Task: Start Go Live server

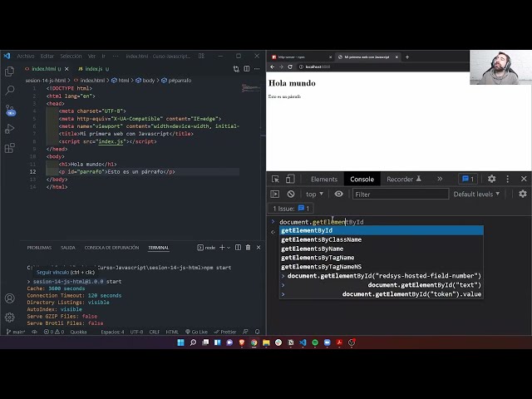Action: click(196, 332)
